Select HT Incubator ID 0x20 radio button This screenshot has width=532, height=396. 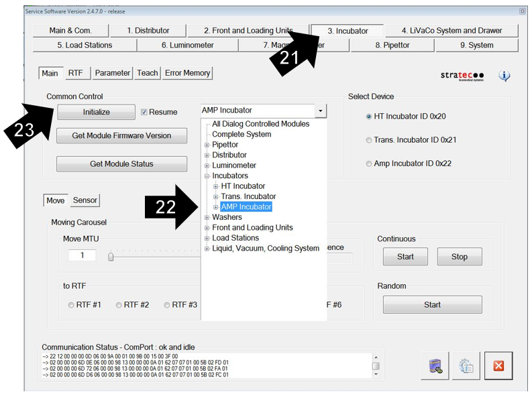click(369, 117)
